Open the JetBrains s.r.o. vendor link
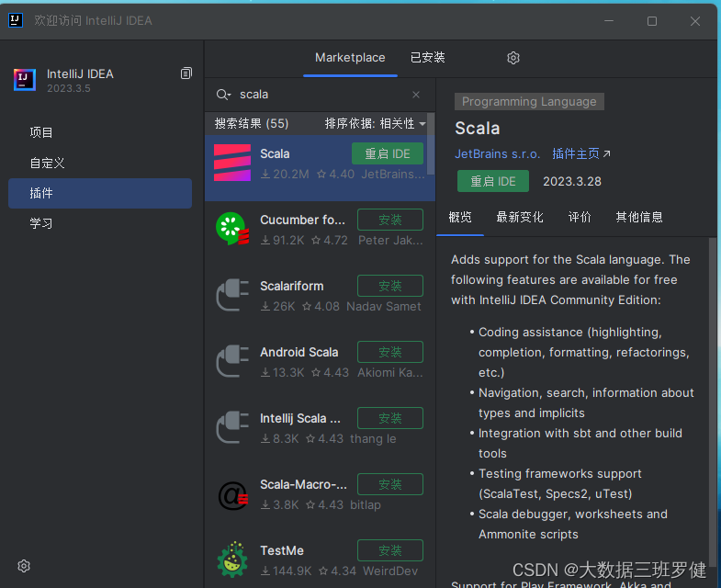 (x=498, y=154)
